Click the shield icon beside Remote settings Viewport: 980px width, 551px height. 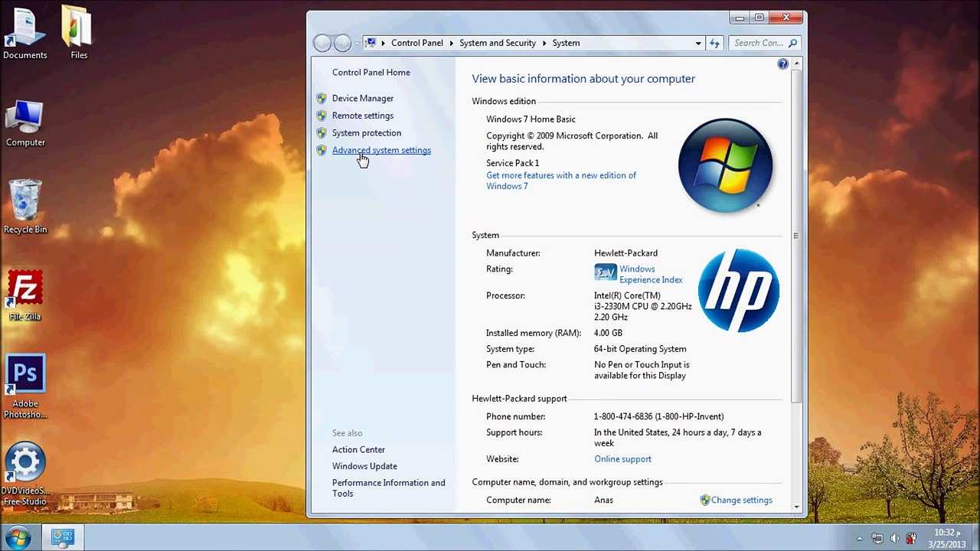[x=322, y=116]
